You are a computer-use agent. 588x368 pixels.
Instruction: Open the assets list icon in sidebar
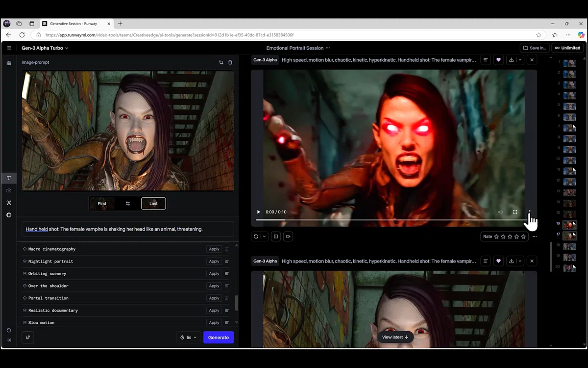pos(9,63)
